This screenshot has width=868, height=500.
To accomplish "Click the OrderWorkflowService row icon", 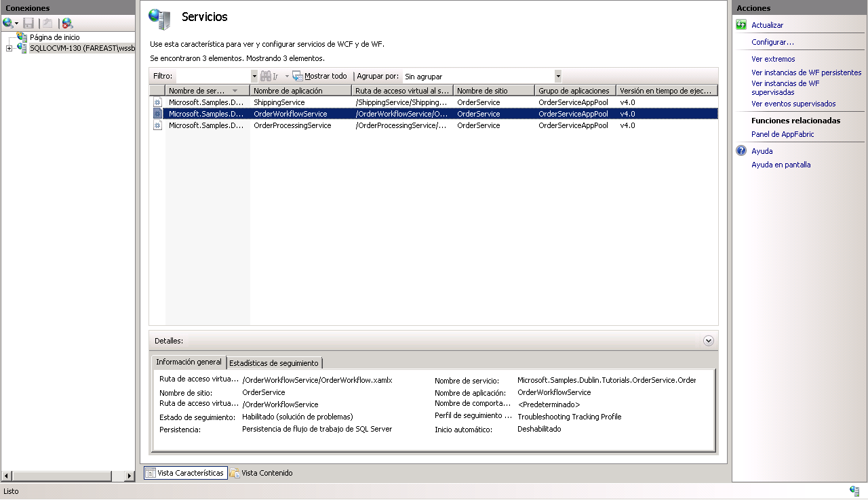I will coord(157,114).
